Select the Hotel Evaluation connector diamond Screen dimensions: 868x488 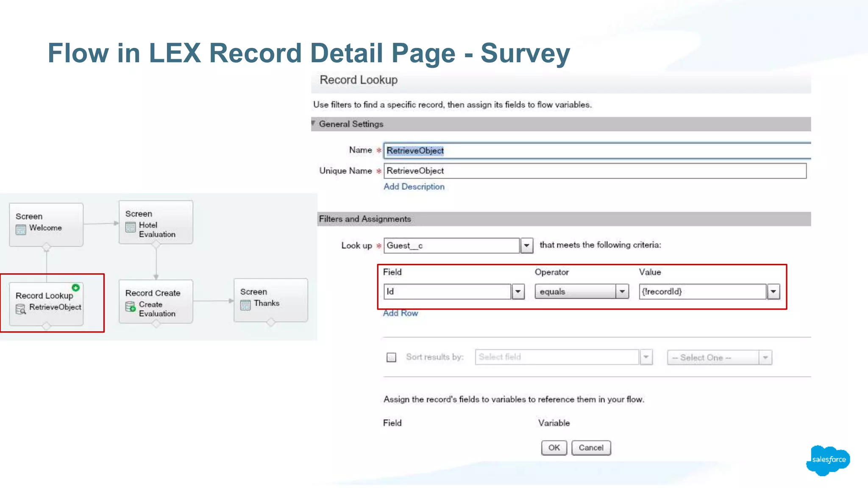point(156,244)
